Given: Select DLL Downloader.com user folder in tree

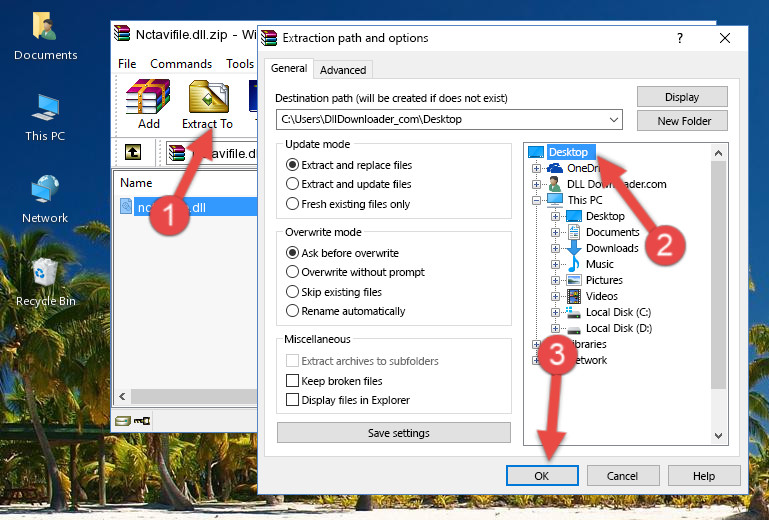Looking at the screenshot, I should 616,184.
